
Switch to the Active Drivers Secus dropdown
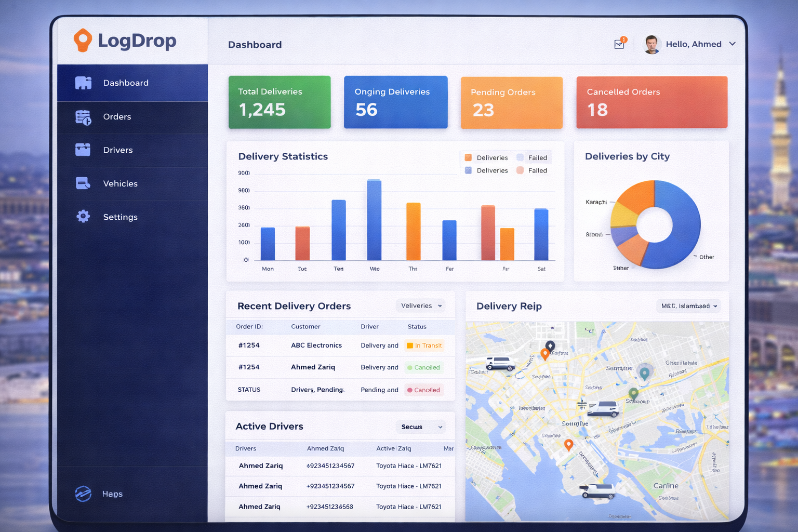click(x=420, y=427)
